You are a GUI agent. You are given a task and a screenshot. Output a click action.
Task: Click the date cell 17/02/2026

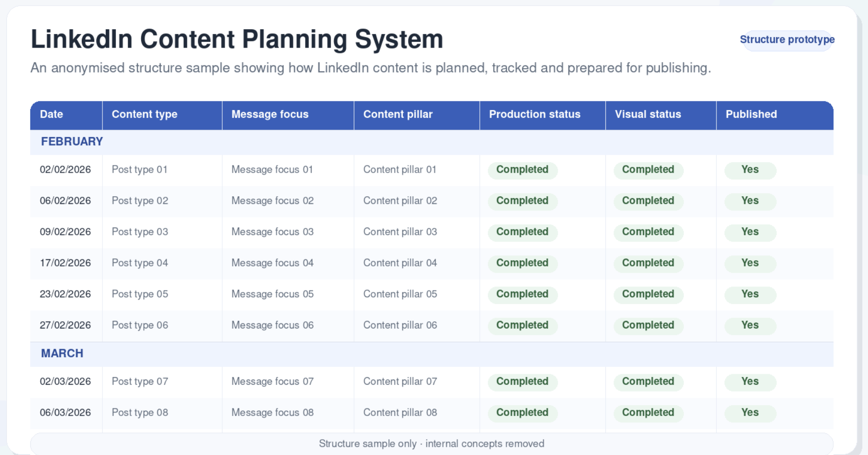65,263
